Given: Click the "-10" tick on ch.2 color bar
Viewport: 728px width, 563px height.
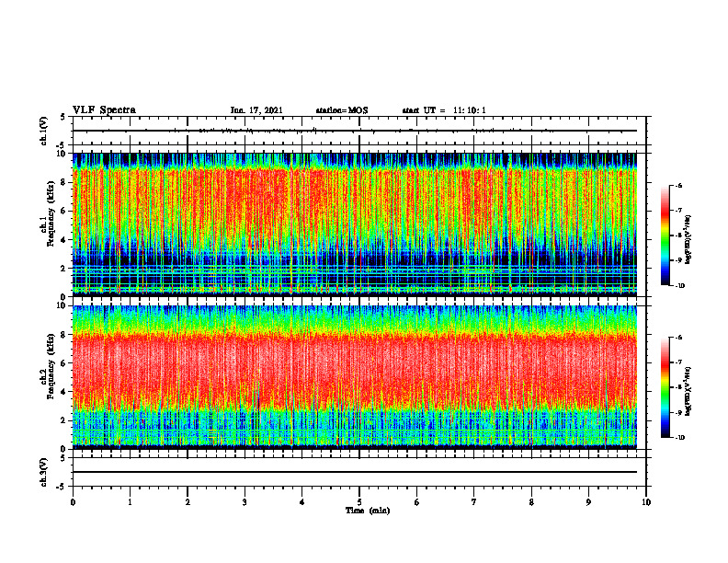Looking at the screenshot, I should tap(679, 438).
